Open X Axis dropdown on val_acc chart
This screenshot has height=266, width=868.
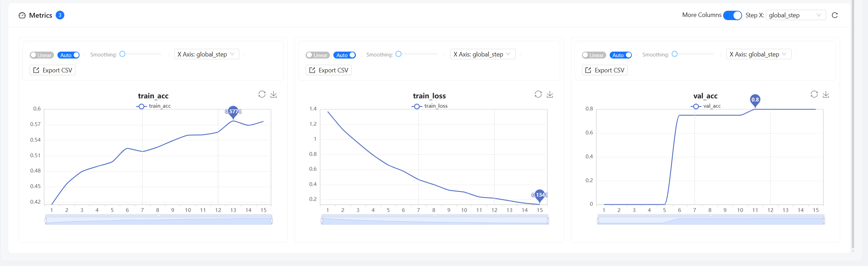tap(758, 54)
